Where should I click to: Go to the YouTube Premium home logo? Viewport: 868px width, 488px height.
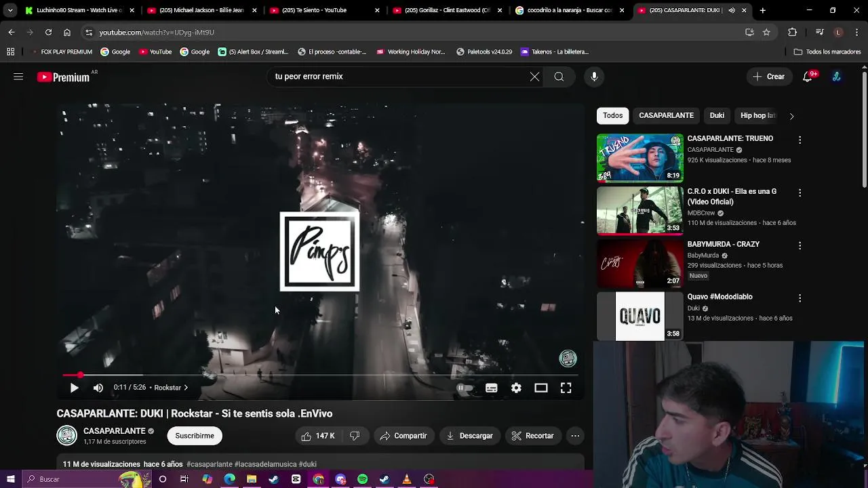point(64,77)
